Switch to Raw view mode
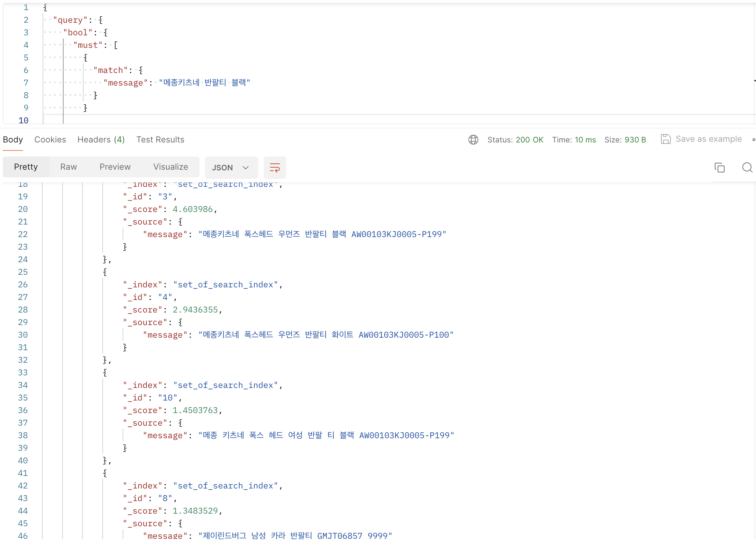Image resolution: width=756 pixels, height=544 pixels. pyautogui.click(x=68, y=167)
